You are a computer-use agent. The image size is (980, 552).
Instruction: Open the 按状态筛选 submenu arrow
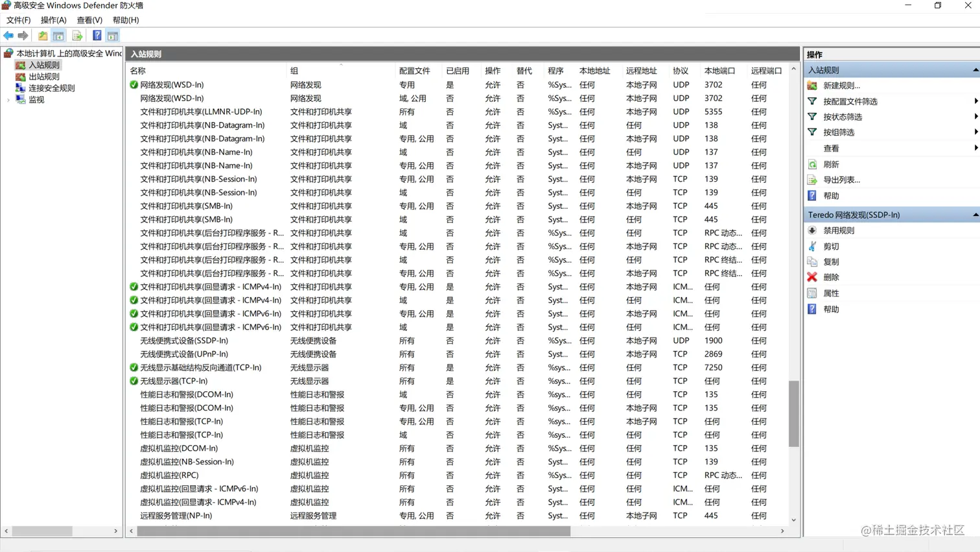975,117
